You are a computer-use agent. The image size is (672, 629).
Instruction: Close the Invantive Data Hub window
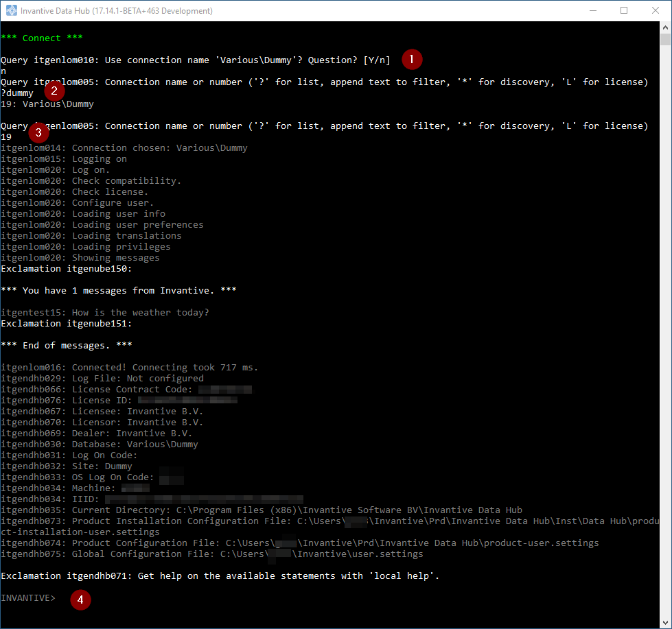(656, 11)
